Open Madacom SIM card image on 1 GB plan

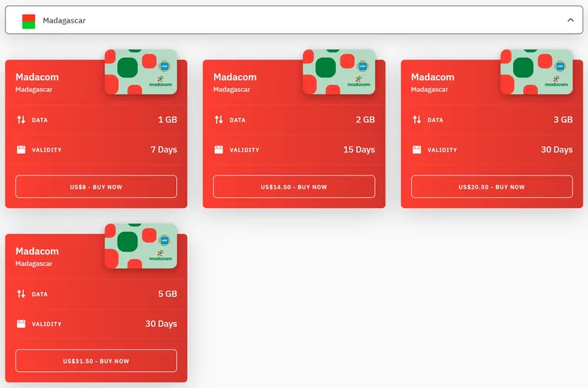click(141, 72)
